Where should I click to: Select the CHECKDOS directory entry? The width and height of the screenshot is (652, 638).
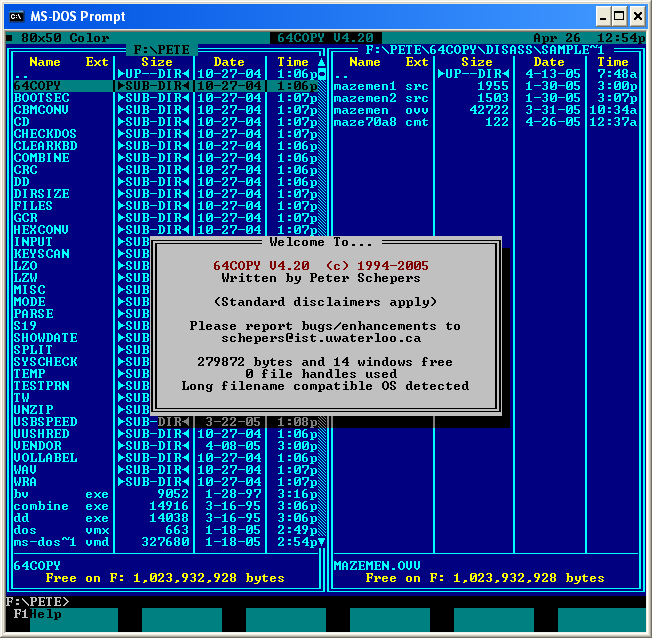(165, 134)
